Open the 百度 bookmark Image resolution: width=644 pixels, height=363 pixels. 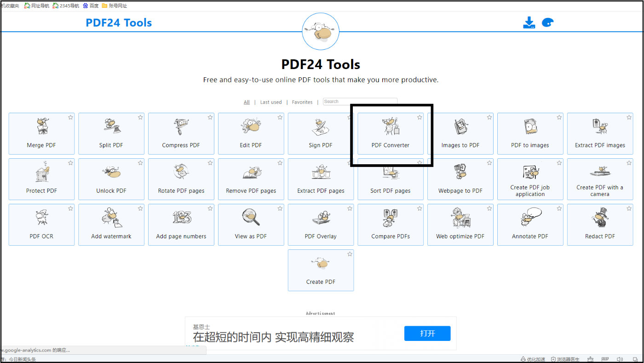pyautogui.click(x=91, y=6)
